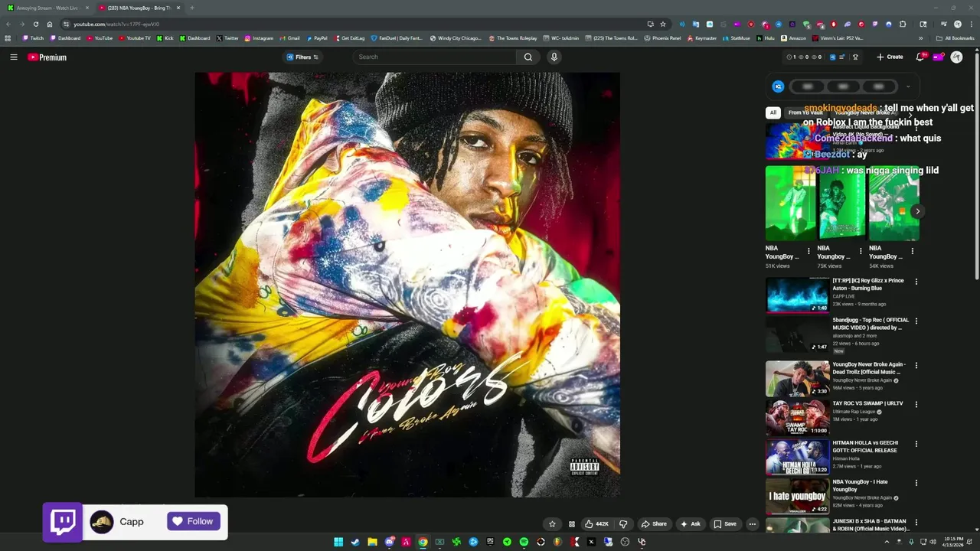Open options for JUNESKI B x SHA B video
980x551 pixels.
[x=916, y=523]
